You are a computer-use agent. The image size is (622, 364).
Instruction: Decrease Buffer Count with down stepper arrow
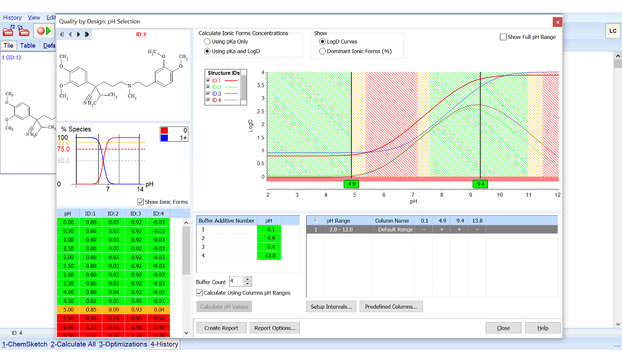[x=248, y=284]
